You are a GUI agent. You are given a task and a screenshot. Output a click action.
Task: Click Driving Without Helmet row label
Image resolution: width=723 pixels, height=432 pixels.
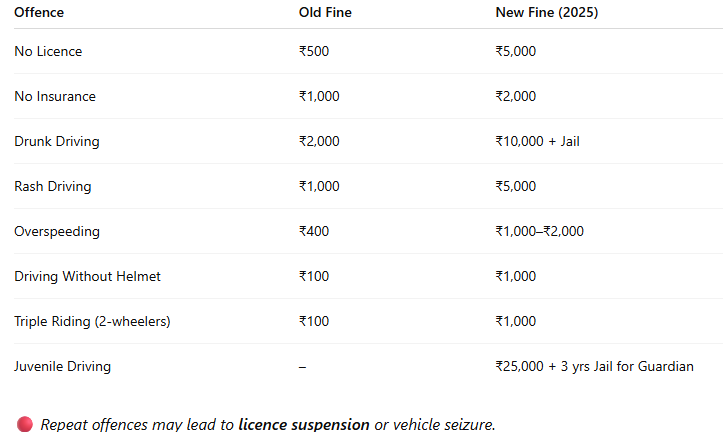[87, 277]
